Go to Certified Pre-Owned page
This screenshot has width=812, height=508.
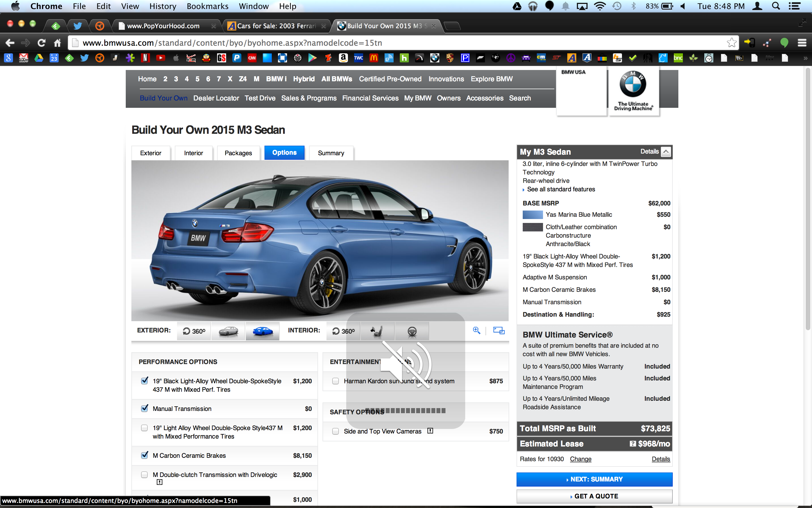click(390, 79)
